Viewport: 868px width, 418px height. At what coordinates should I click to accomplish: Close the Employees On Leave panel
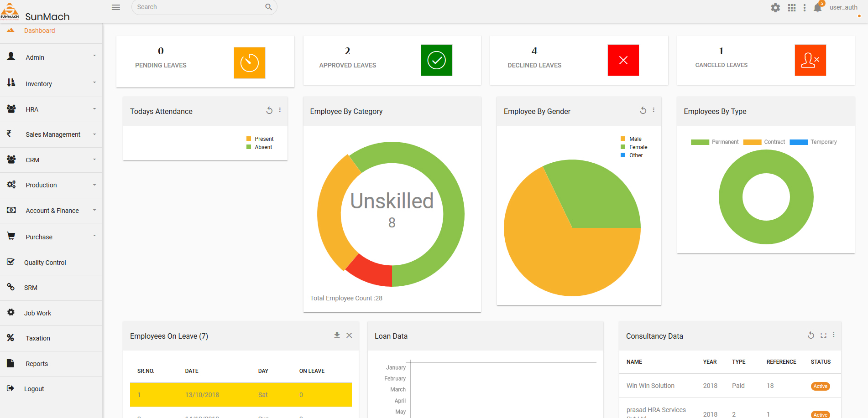349,335
